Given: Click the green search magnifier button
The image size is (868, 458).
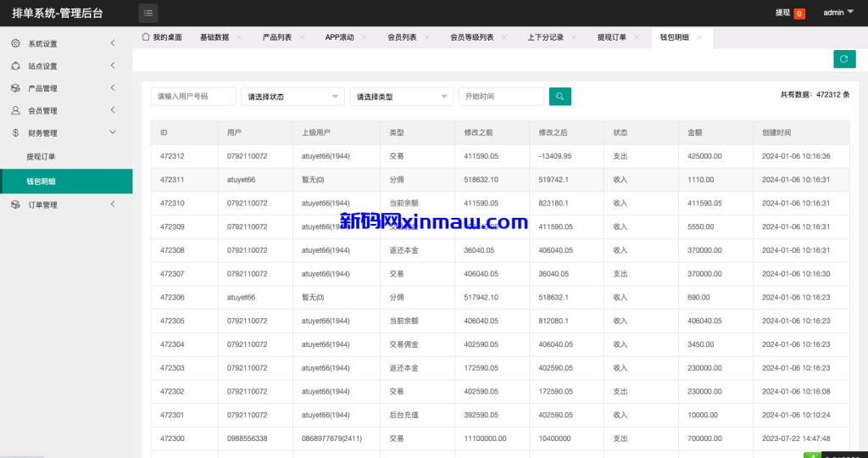Looking at the screenshot, I should coord(559,97).
